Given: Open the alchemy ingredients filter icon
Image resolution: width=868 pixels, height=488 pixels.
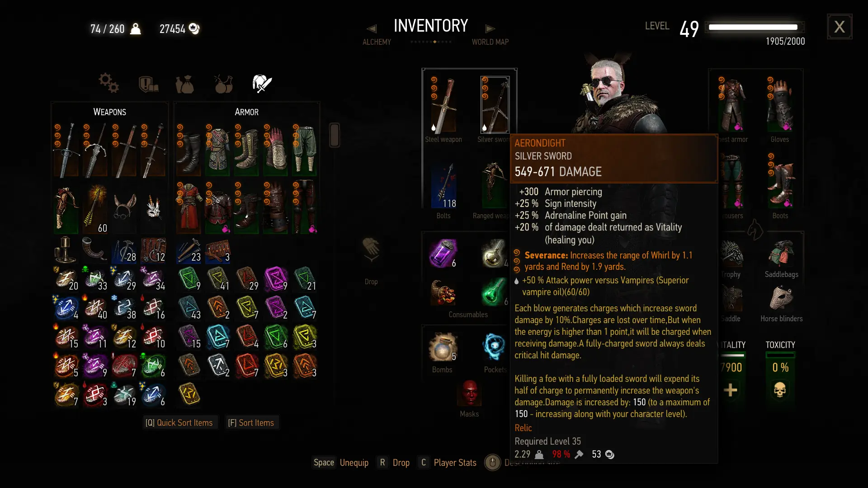Looking at the screenshot, I should 223,84.
